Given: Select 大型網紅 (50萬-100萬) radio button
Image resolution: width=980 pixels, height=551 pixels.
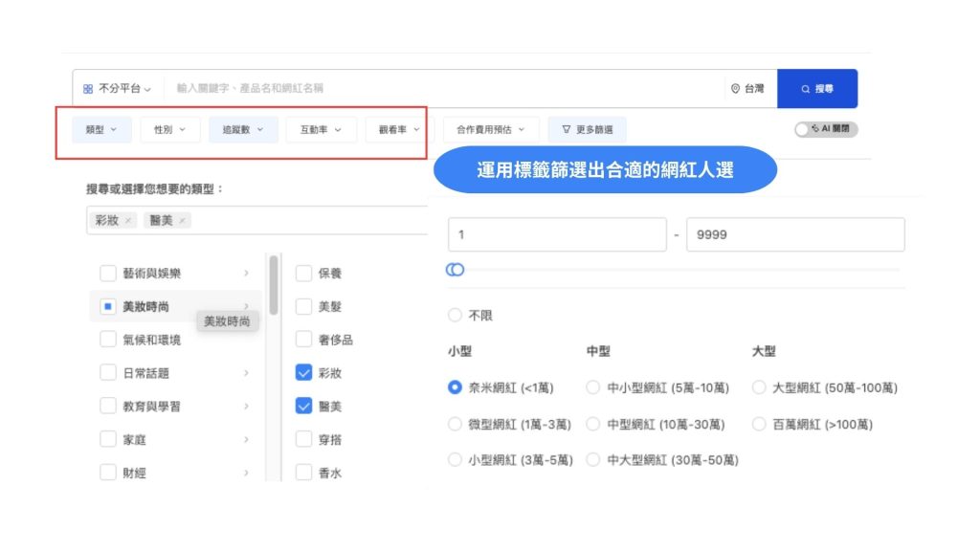Looking at the screenshot, I should click(x=759, y=388).
